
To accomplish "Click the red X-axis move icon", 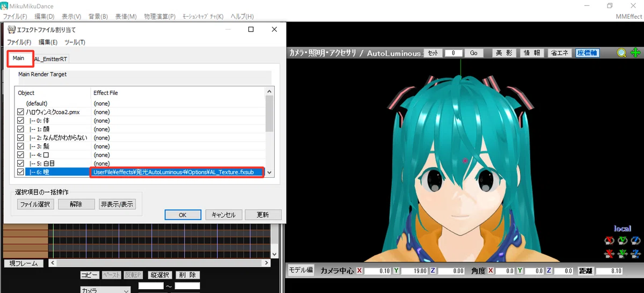I will [x=609, y=253].
